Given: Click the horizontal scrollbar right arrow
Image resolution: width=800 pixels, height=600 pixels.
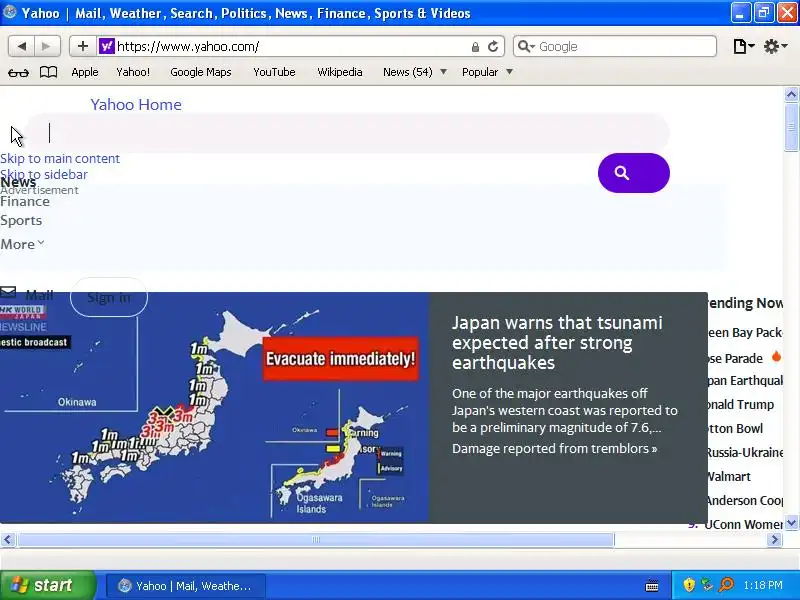Looking at the screenshot, I should point(774,539).
